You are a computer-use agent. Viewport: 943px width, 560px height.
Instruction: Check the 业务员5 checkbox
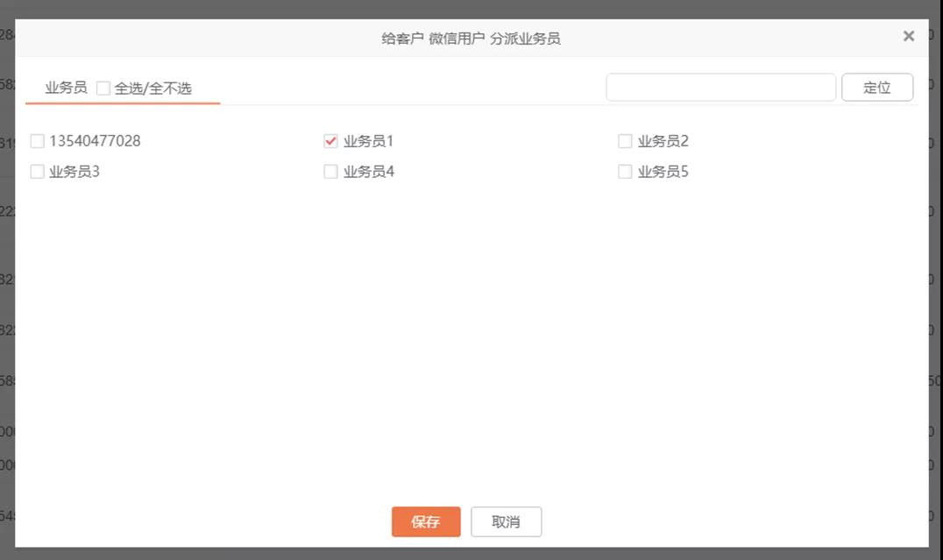(x=625, y=172)
